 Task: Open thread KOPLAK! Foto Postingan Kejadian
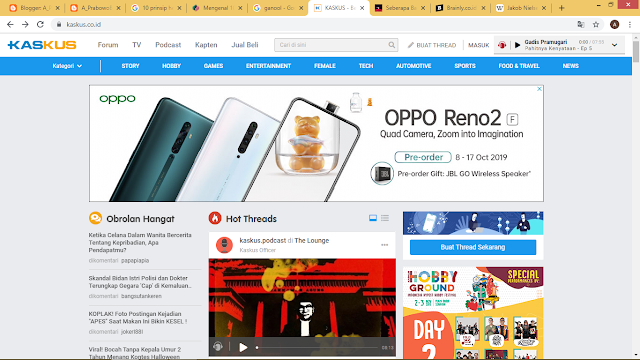pos(138,318)
